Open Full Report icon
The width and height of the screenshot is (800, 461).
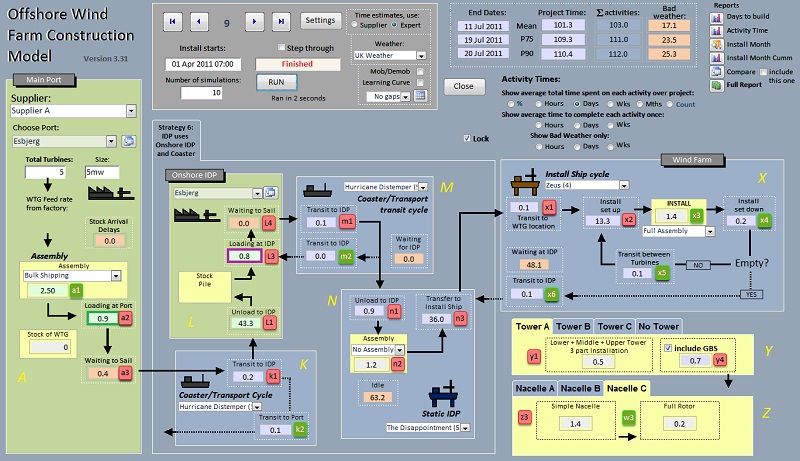pyautogui.click(x=716, y=85)
